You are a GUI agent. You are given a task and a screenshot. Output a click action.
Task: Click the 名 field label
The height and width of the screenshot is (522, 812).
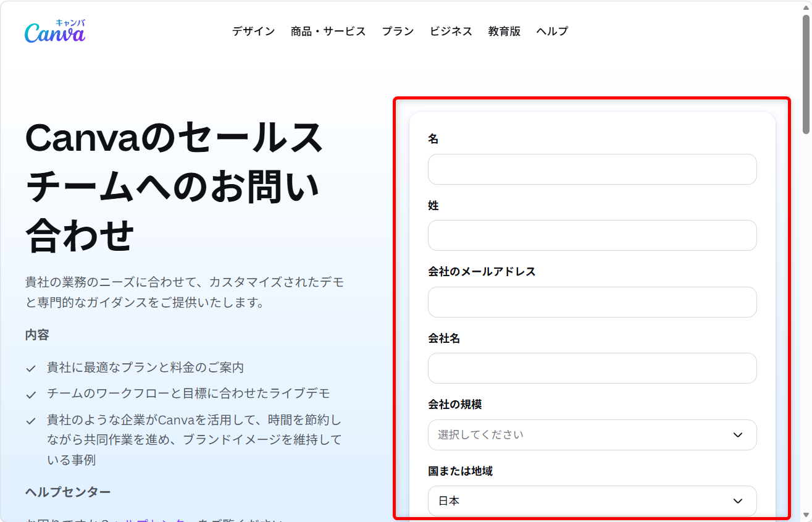(433, 139)
